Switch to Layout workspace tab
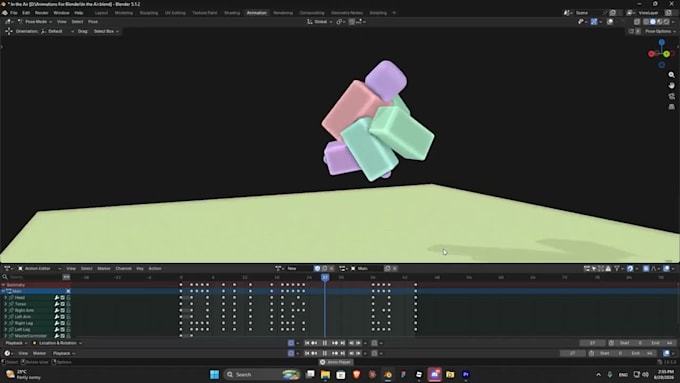 point(101,13)
